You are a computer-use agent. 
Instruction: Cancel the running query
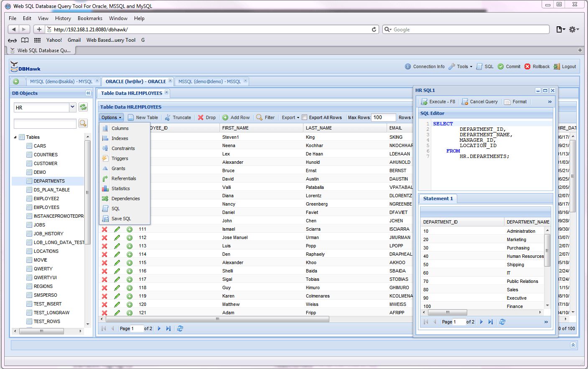click(479, 101)
